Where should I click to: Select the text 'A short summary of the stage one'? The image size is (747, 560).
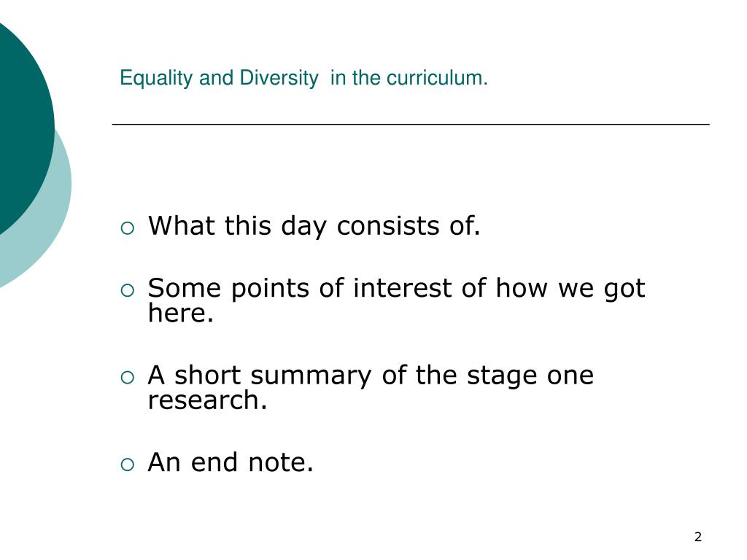tap(371, 376)
